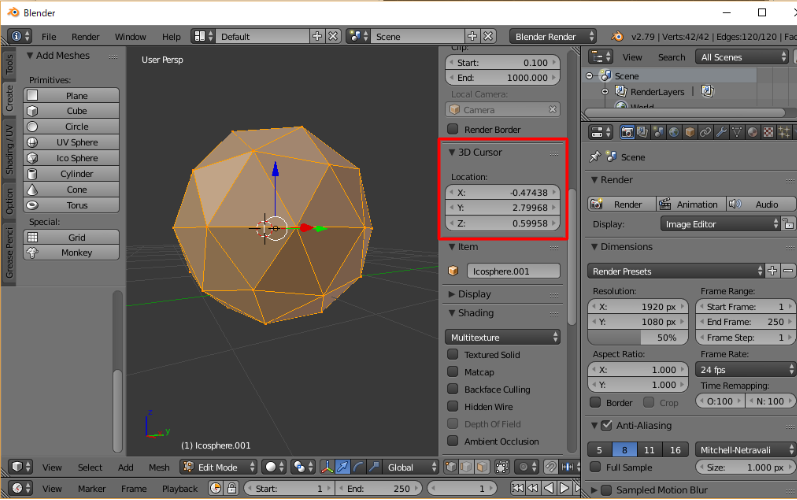Open the Material properties tab (sphere icon)
This screenshot has width=797, height=500.
tap(752, 133)
